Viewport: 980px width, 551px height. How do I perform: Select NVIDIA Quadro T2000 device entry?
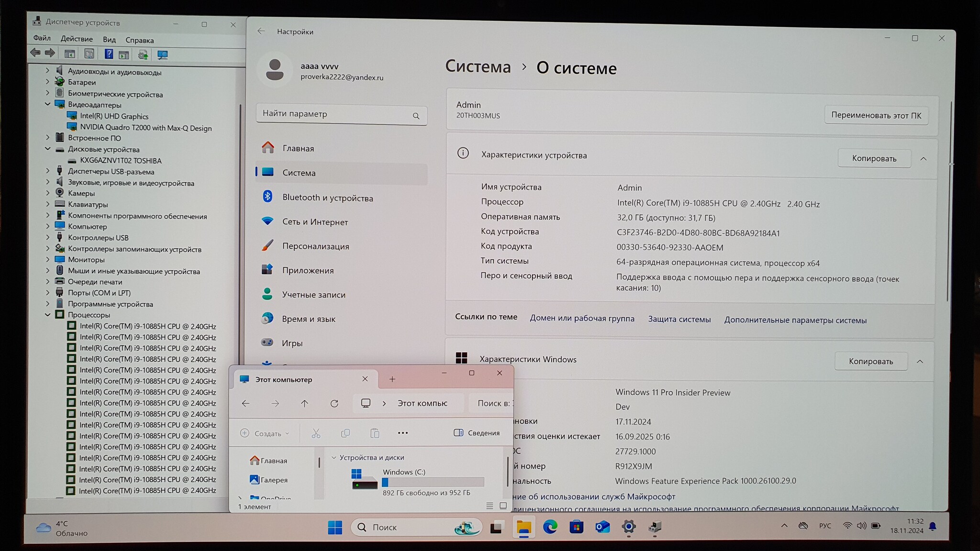145,128
